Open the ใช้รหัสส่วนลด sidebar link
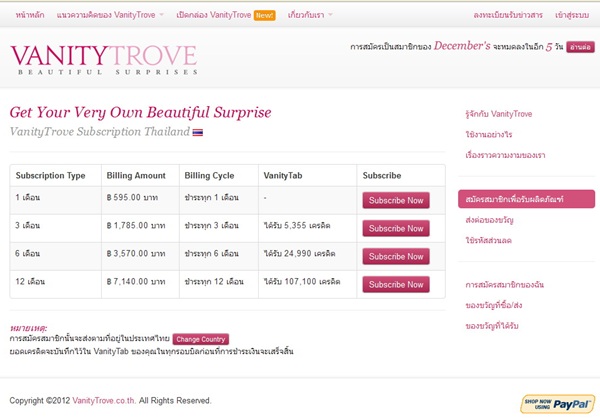Screen dimensions: 600x420 point(488,241)
